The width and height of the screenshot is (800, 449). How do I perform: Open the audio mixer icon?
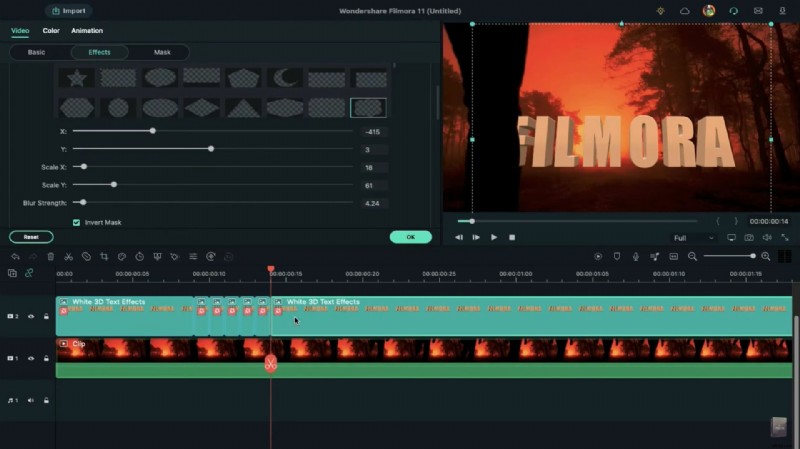[x=655, y=256]
